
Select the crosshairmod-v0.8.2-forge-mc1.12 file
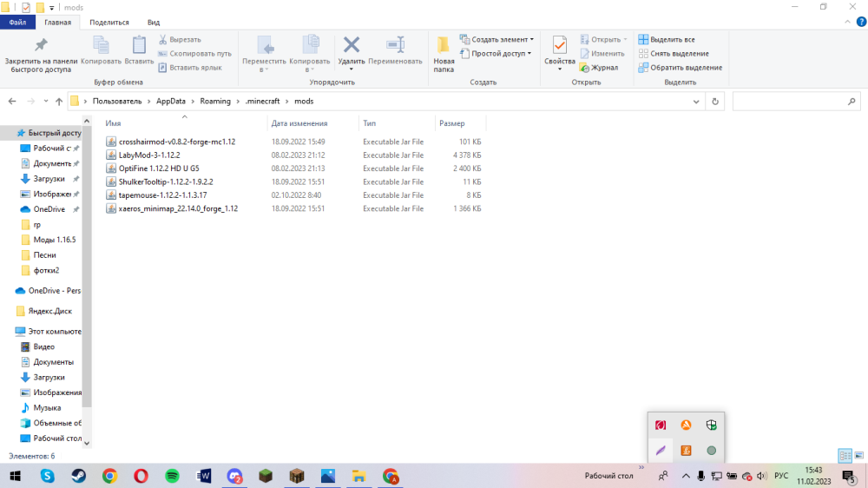point(177,142)
